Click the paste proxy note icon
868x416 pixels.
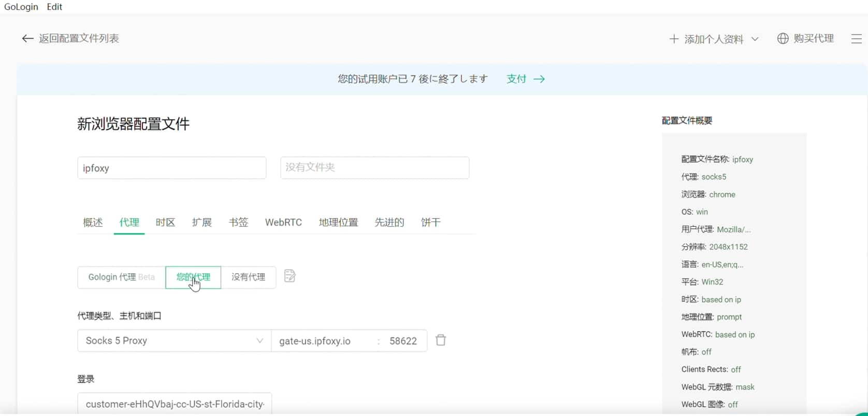click(x=290, y=276)
